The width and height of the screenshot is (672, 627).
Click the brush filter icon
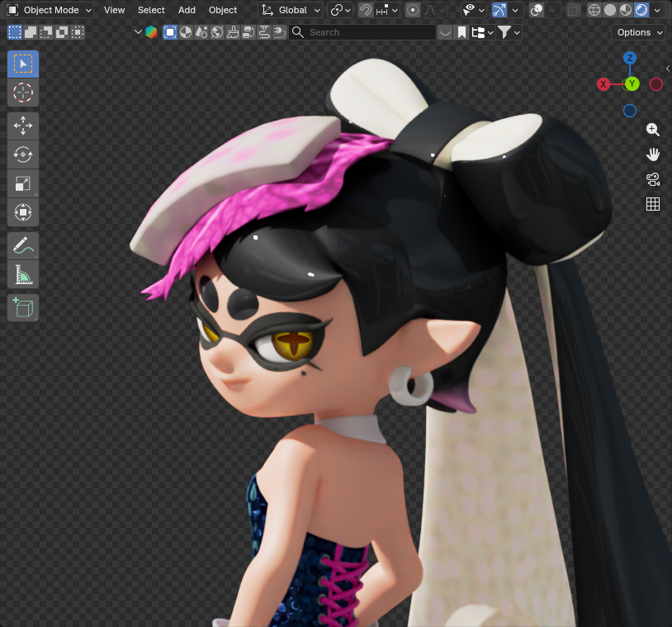[x=233, y=32]
